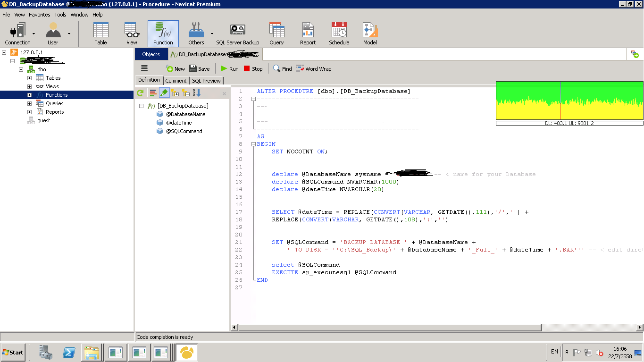Viewport: 644px width, 362px height.
Task: Save the procedure
Action: click(x=200, y=68)
